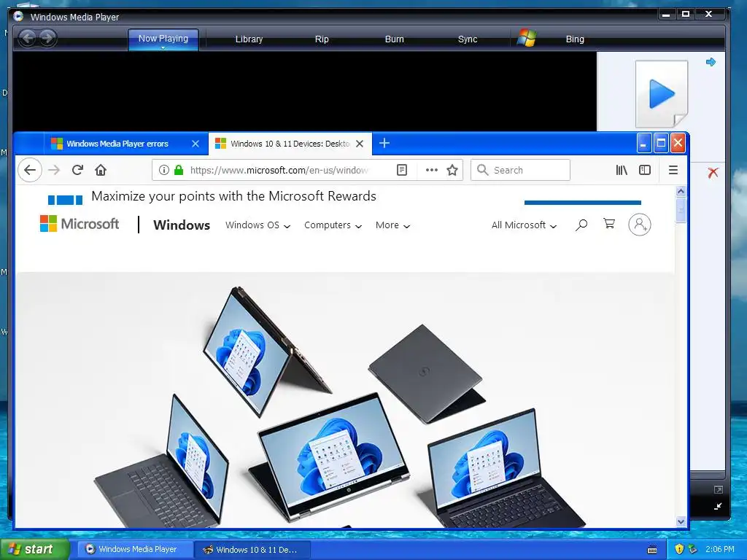Go forward one page in Firefox

coord(54,170)
